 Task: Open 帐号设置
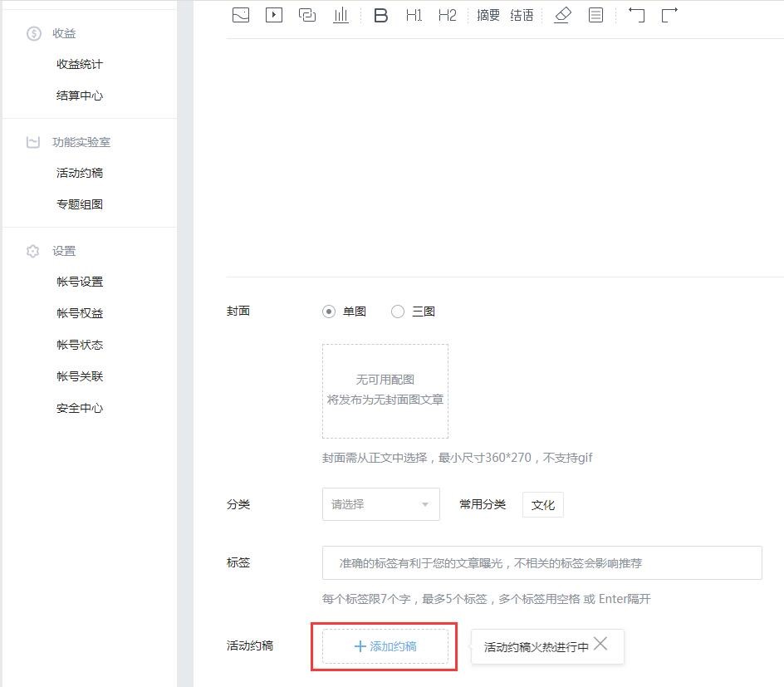(80, 282)
